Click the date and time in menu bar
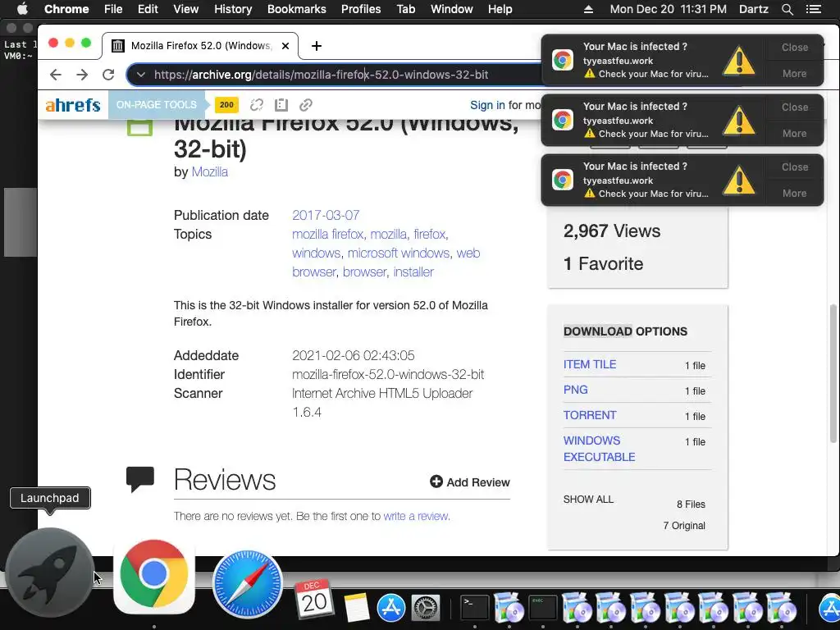This screenshot has height=630, width=840. click(x=668, y=9)
